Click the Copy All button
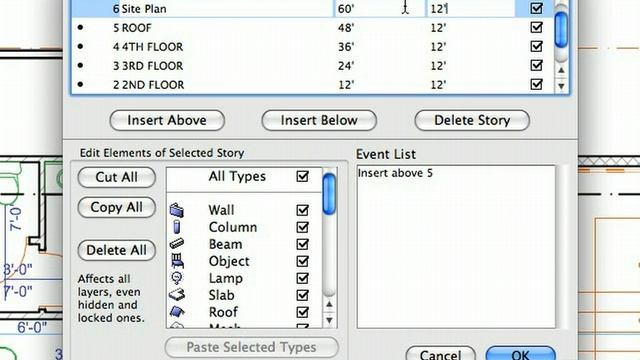 pyautogui.click(x=117, y=207)
